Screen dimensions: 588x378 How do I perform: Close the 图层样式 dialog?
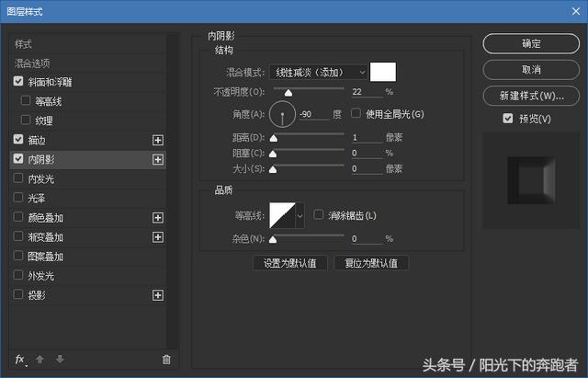(x=576, y=11)
